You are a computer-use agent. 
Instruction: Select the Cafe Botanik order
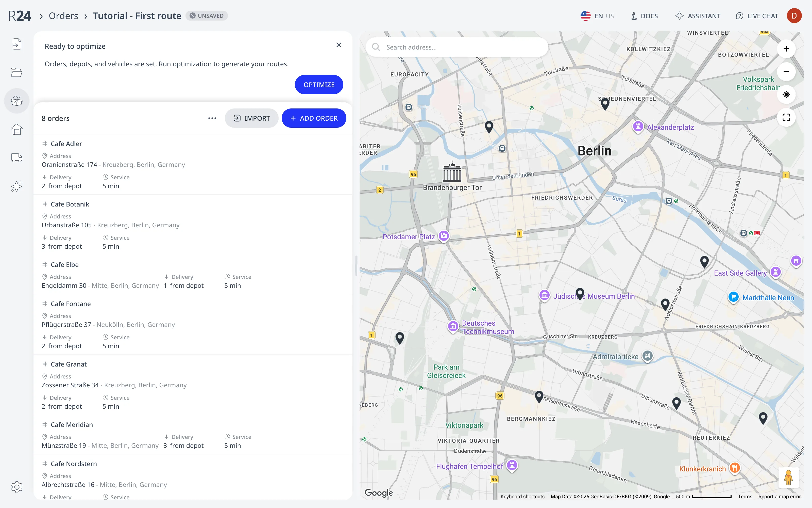click(193, 225)
